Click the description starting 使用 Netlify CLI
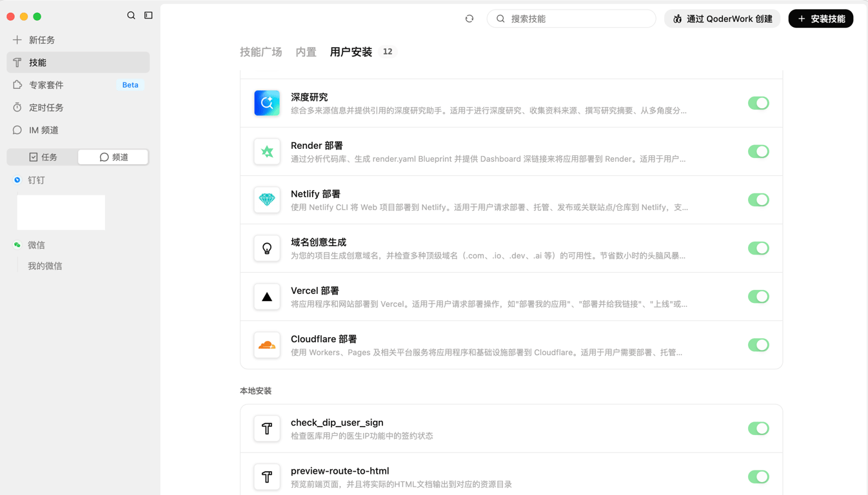 (x=489, y=208)
